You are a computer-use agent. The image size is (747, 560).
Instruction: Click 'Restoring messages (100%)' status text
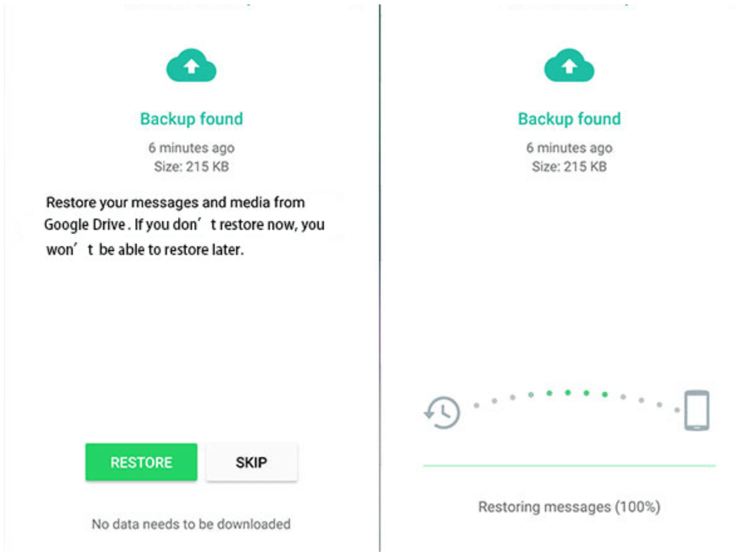coord(569,507)
